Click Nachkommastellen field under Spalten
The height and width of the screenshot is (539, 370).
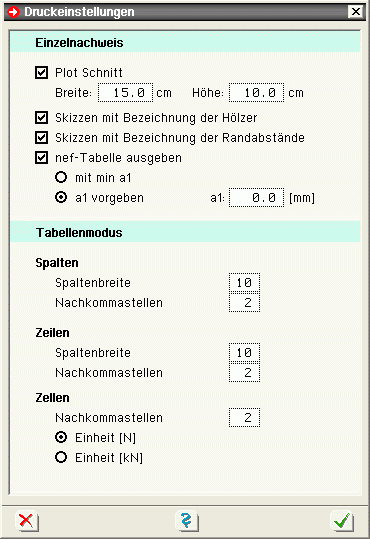click(x=244, y=302)
